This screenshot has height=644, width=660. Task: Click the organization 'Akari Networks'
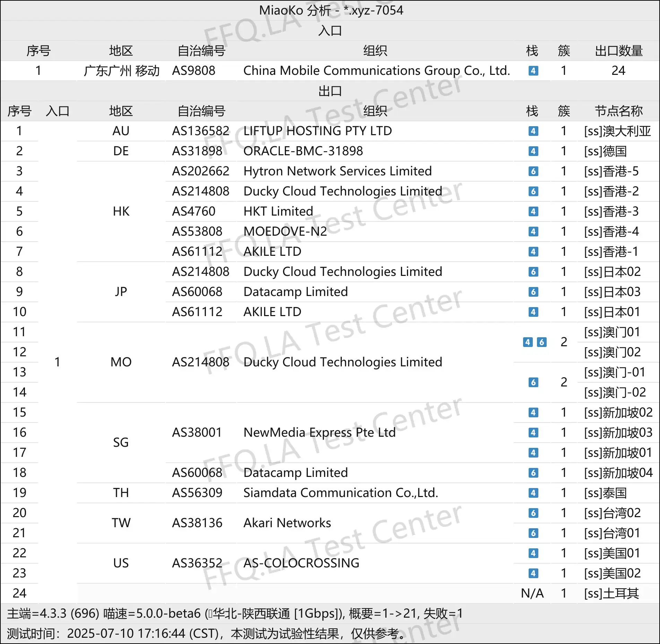(x=287, y=523)
